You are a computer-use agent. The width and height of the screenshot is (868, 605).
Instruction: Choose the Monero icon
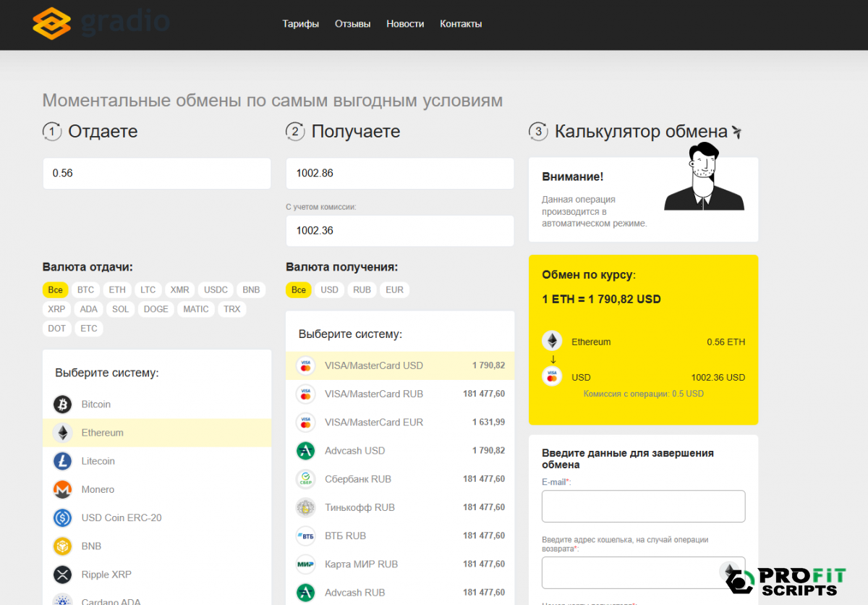click(63, 490)
